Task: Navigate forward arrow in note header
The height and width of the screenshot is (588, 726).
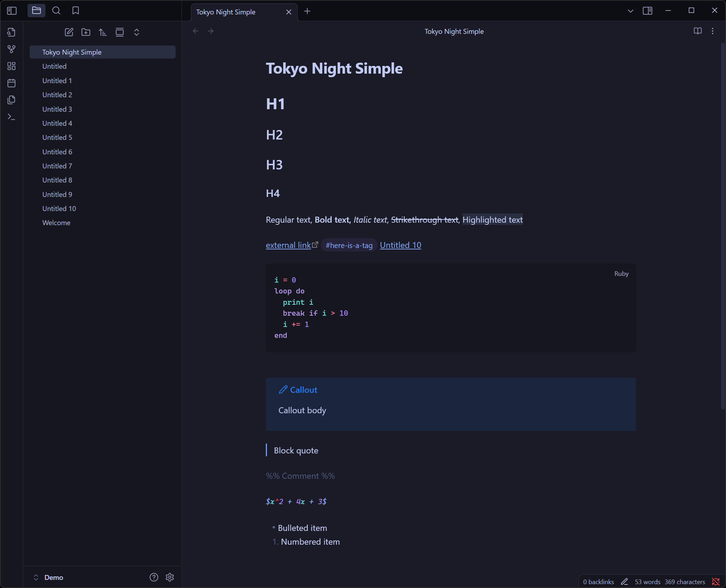Action: click(x=211, y=31)
